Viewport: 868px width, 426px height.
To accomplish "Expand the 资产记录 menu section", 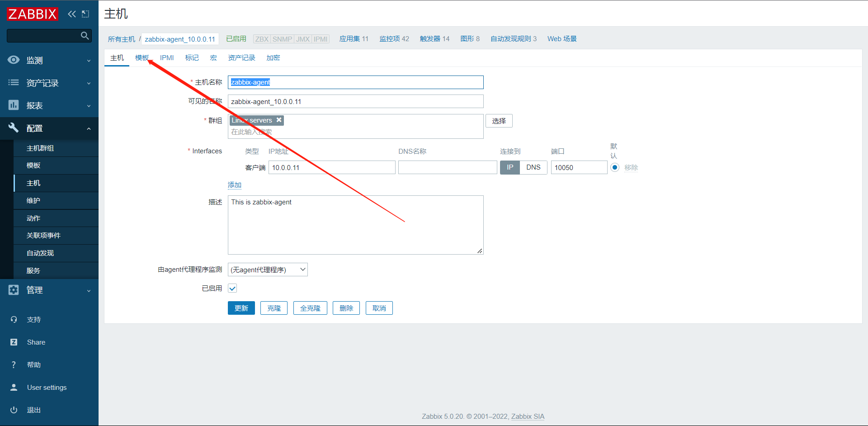I will click(x=89, y=83).
